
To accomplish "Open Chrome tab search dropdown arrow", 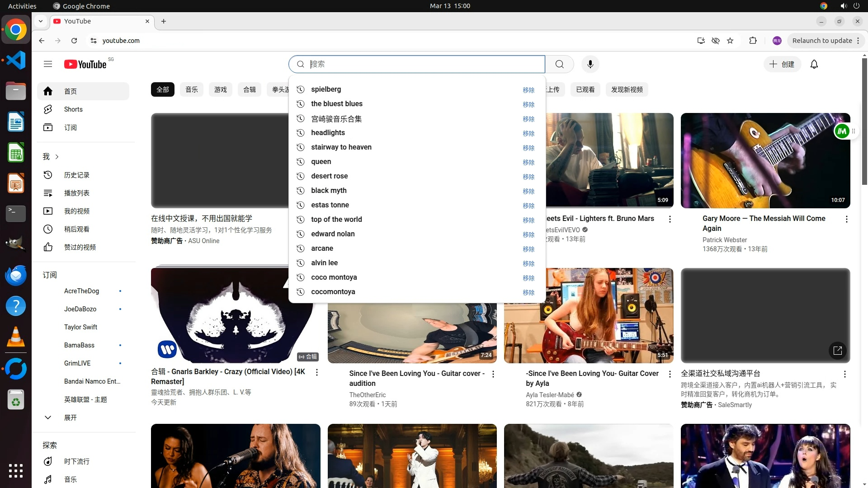I will [x=41, y=21].
